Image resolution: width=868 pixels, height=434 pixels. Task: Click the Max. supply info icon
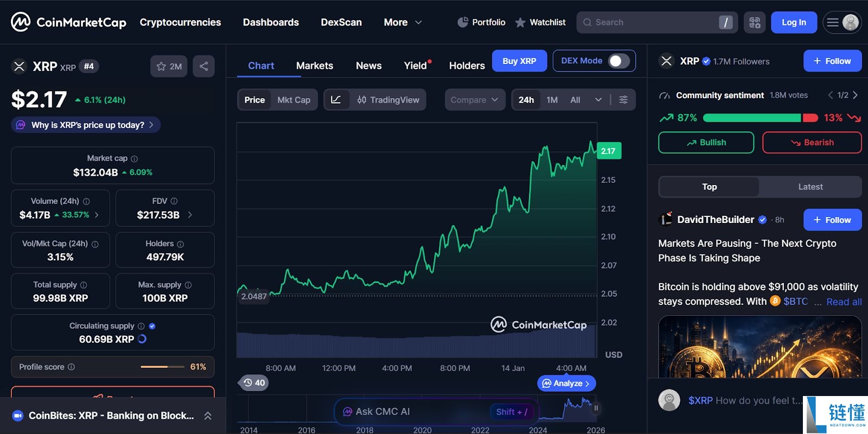point(188,285)
